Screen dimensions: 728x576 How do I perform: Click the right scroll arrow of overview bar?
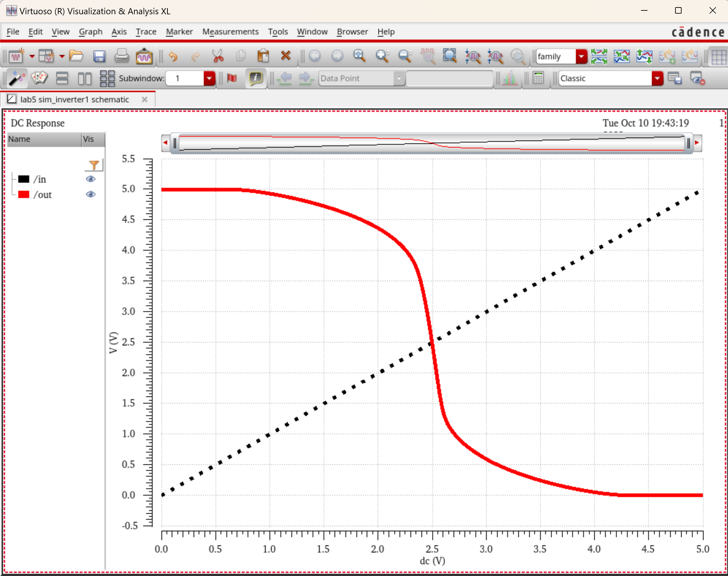tap(697, 143)
